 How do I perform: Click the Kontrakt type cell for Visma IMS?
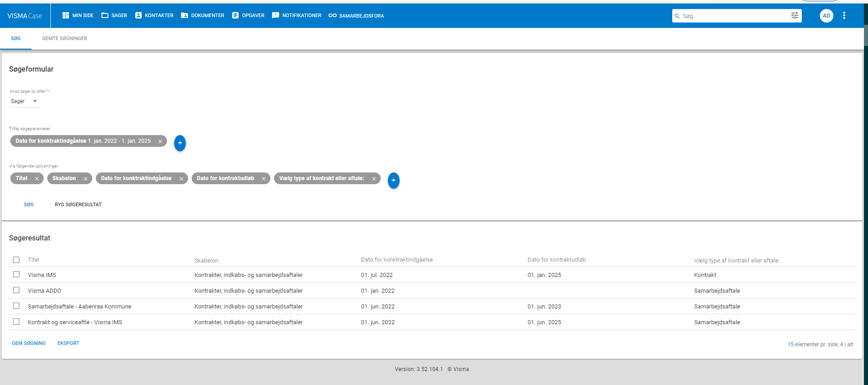tap(705, 275)
